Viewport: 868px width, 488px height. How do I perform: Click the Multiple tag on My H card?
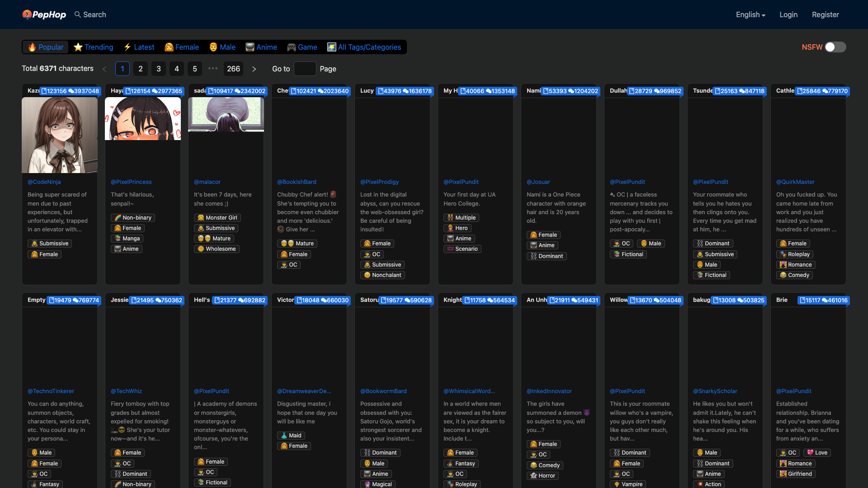[x=461, y=218]
